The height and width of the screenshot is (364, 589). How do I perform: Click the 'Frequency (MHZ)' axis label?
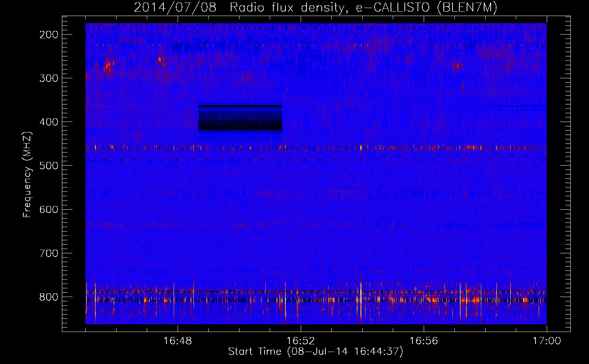click(x=27, y=175)
